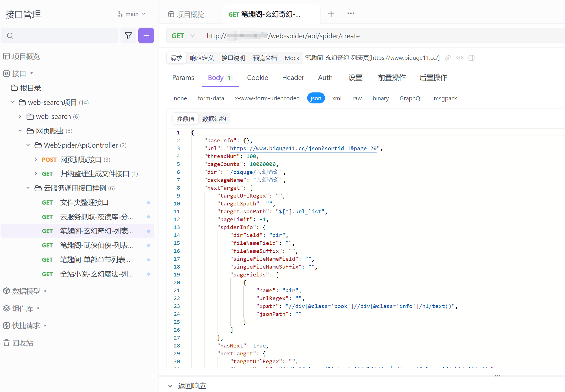Select the none body type

180,98
